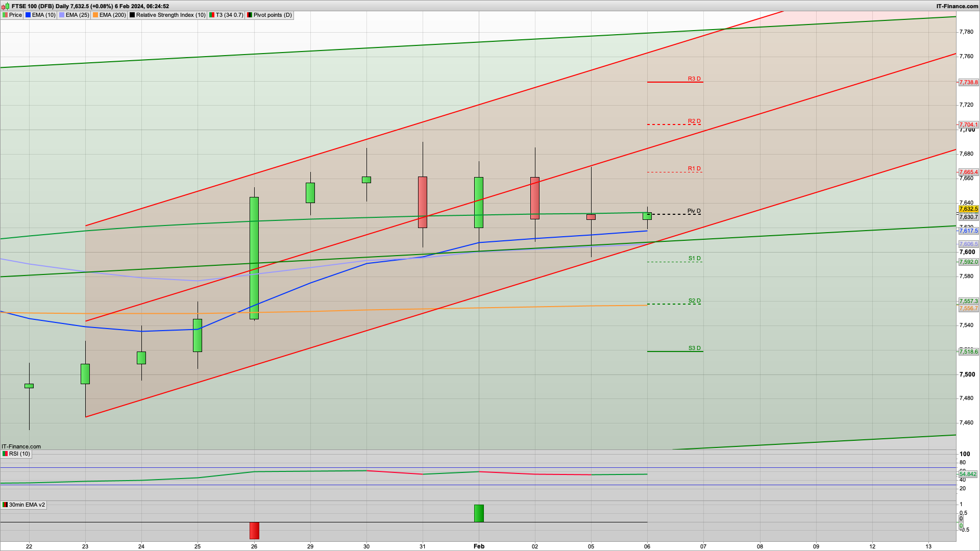This screenshot has width=980, height=551.
Task: Click the small green candle on the 29th
Action: tap(310, 192)
